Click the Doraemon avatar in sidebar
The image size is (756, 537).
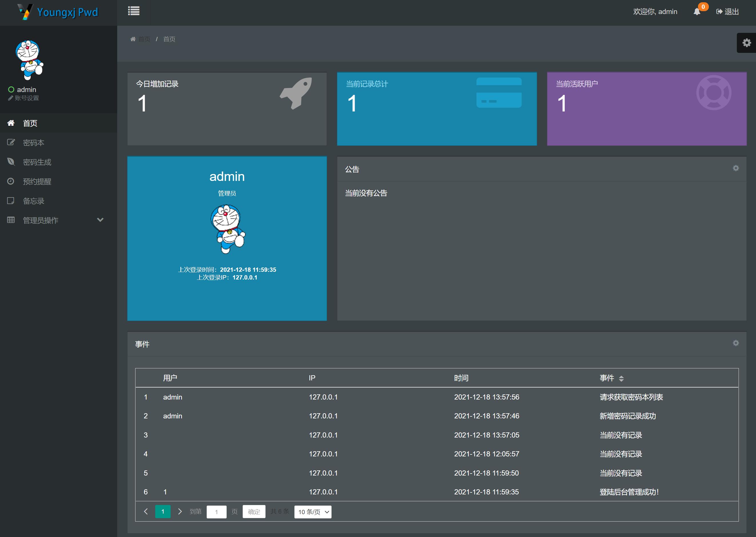29,60
